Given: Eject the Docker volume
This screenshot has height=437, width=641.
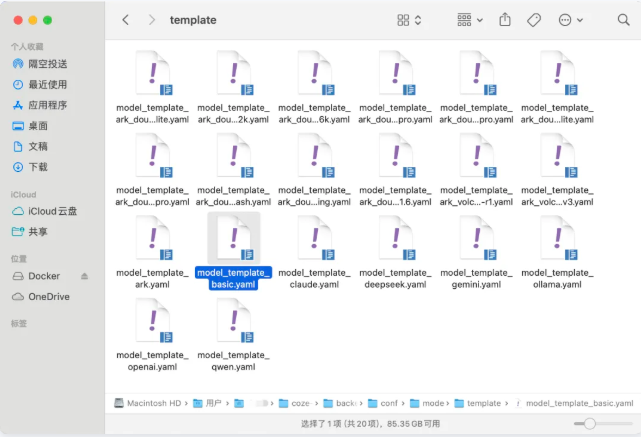Looking at the screenshot, I should [x=85, y=276].
